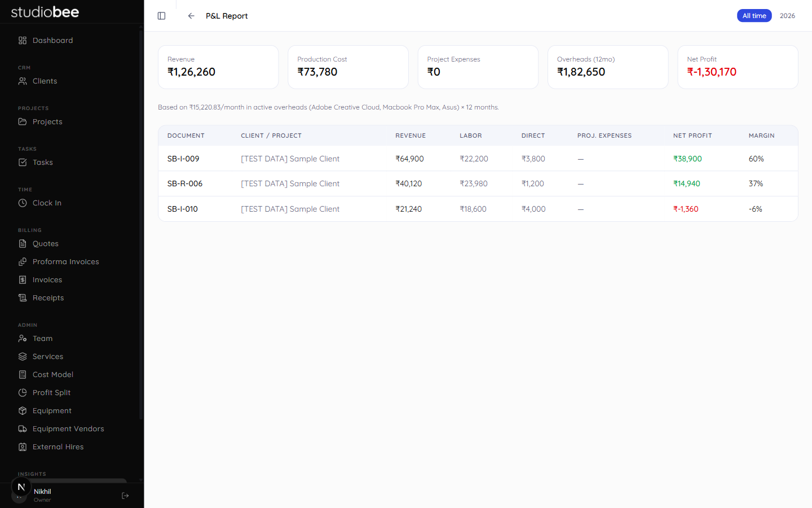Open the Invoices section
Screen dimensions: 812x508
click(x=47, y=280)
